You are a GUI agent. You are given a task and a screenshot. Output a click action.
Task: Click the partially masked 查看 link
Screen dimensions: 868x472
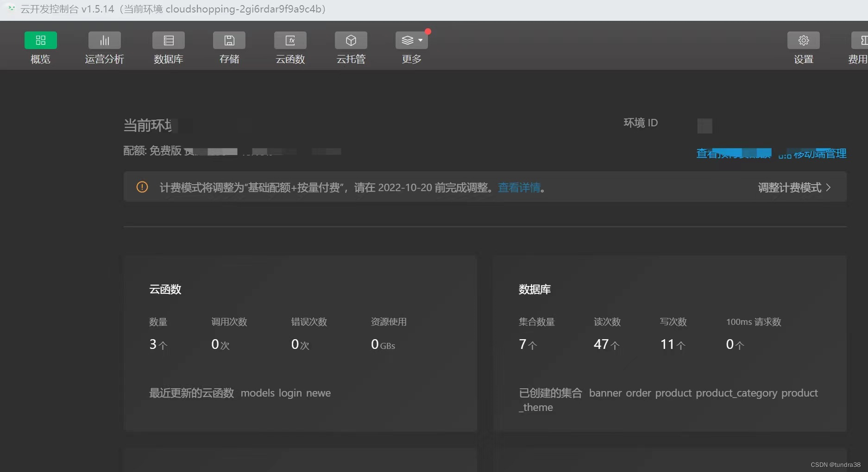[734, 154]
